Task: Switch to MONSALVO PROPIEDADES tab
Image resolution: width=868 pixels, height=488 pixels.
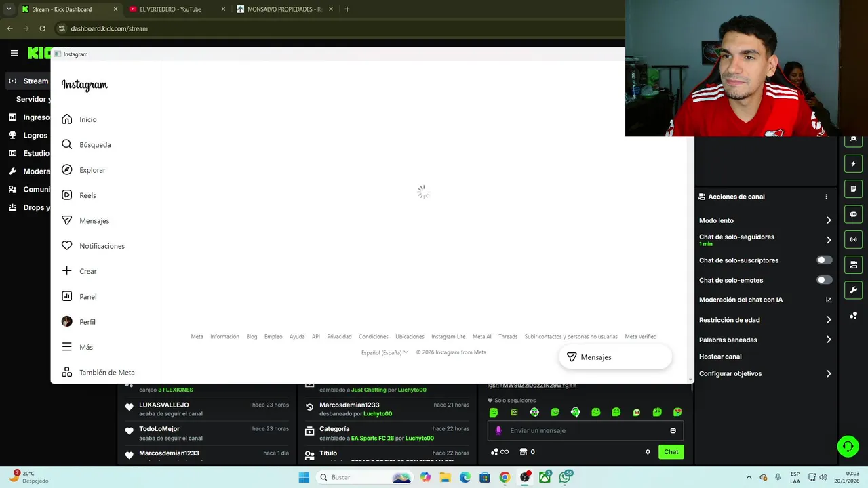Action: pos(285,9)
